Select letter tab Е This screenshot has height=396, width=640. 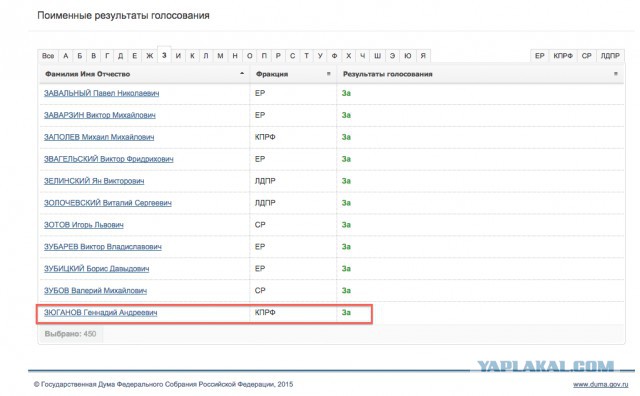tap(134, 56)
